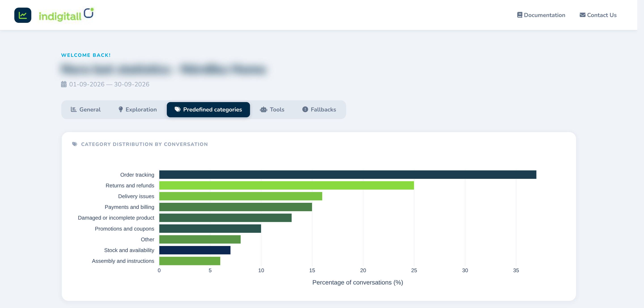Click the 'CATEGORY DISTRIBUTION BY CONVERSATION' heading
The width and height of the screenshot is (644, 308).
coord(144,144)
